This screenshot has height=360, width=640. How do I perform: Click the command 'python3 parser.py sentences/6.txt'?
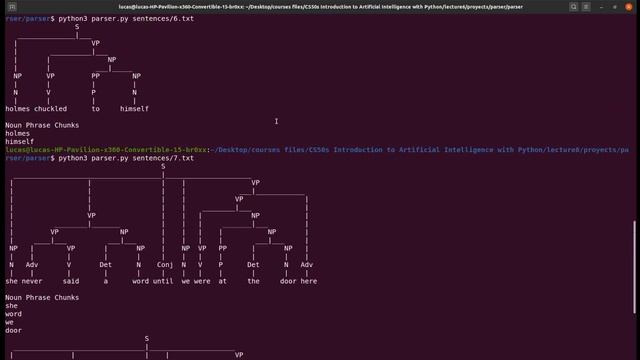(126, 18)
